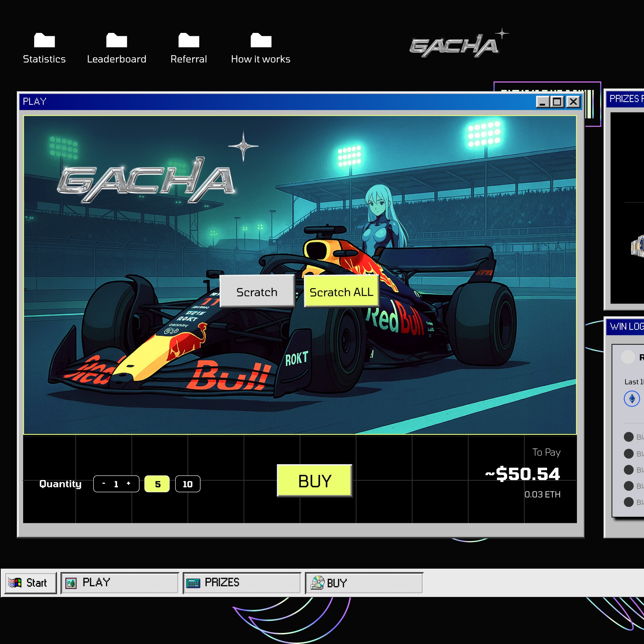Switch to PLAY in the taskbar

(x=120, y=583)
